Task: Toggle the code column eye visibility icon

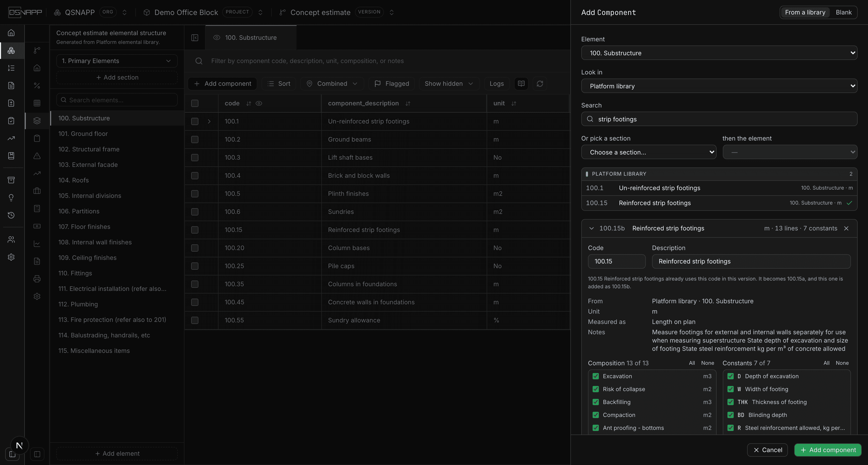Action: (259, 103)
